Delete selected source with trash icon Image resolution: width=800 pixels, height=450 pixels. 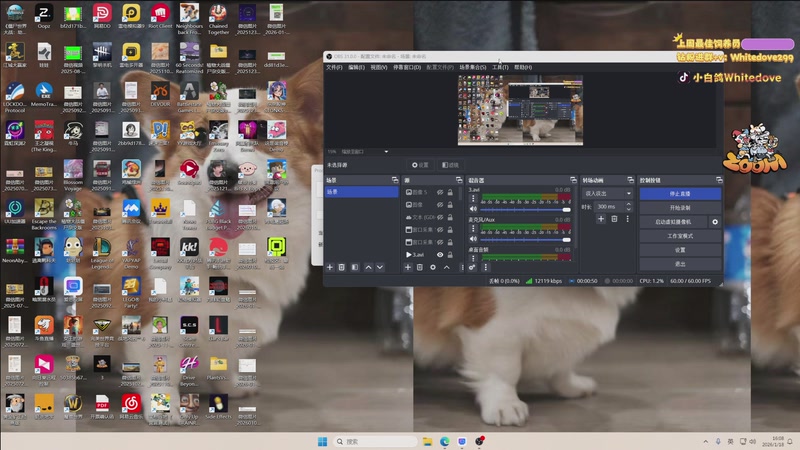[420, 267]
